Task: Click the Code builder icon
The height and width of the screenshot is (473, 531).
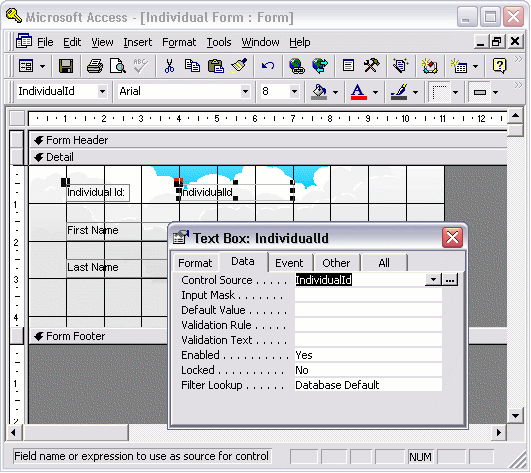Action: [429, 66]
